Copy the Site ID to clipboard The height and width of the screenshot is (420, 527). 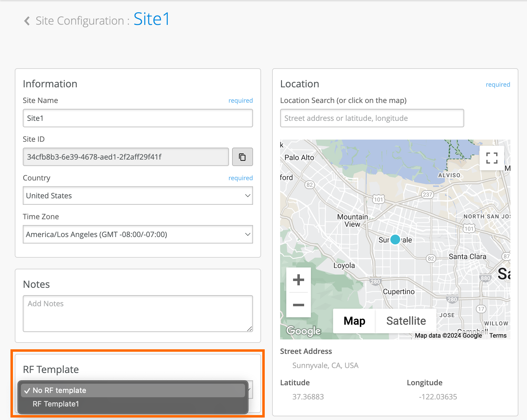242,157
